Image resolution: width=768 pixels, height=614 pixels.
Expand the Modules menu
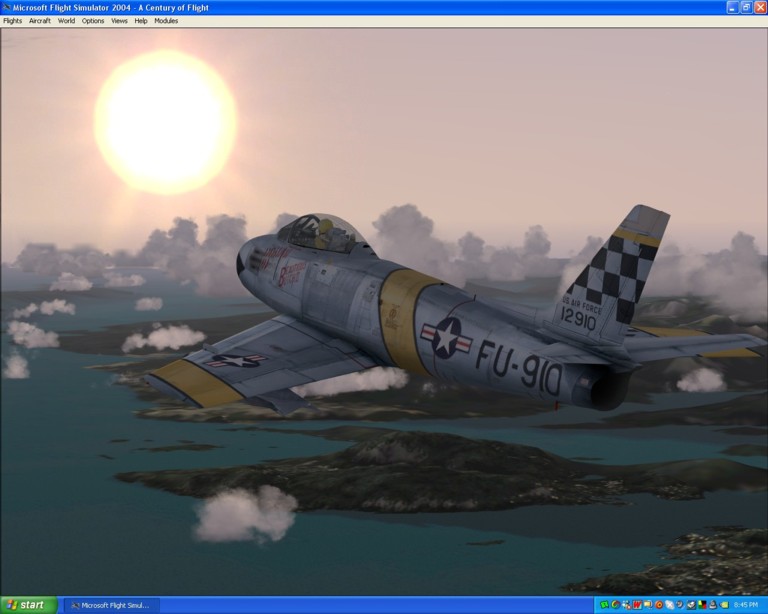(x=166, y=20)
